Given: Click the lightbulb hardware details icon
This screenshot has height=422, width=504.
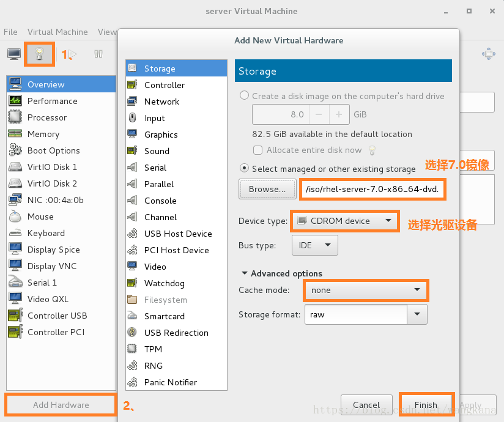Looking at the screenshot, I should coord(39,54).
